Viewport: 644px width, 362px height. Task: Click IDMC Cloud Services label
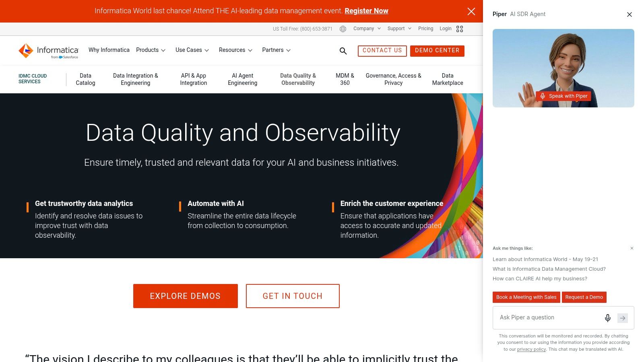[33, 79]
